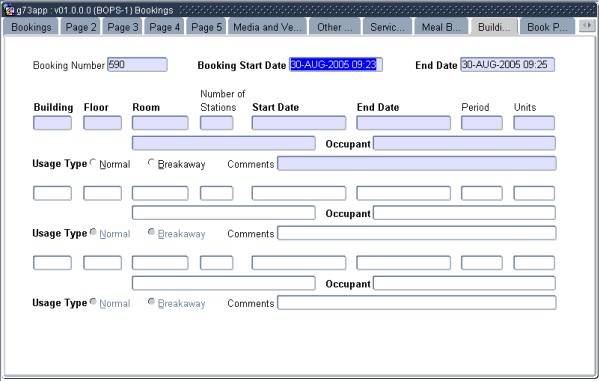Click the third-record Number of Stations field
The width and height of the screenshot is (600, 381).
217,263
